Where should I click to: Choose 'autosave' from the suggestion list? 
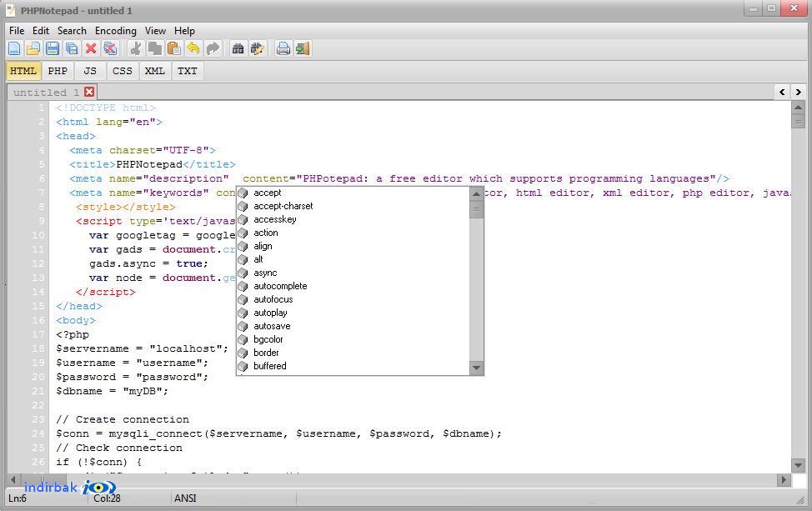click(353, 326)
